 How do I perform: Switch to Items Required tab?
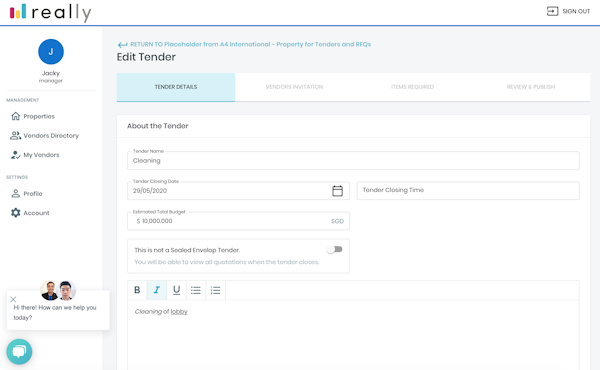pyautogui.click(x=412, y=87)
